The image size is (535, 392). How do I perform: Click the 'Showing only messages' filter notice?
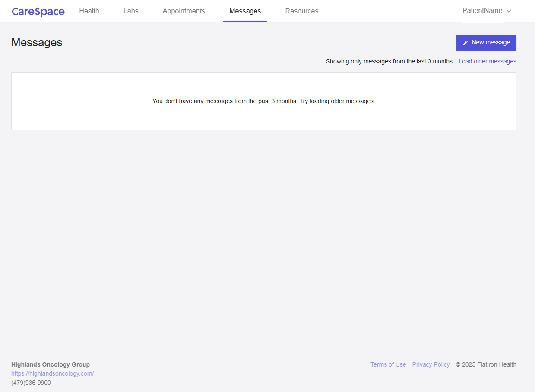coord(389,61)
